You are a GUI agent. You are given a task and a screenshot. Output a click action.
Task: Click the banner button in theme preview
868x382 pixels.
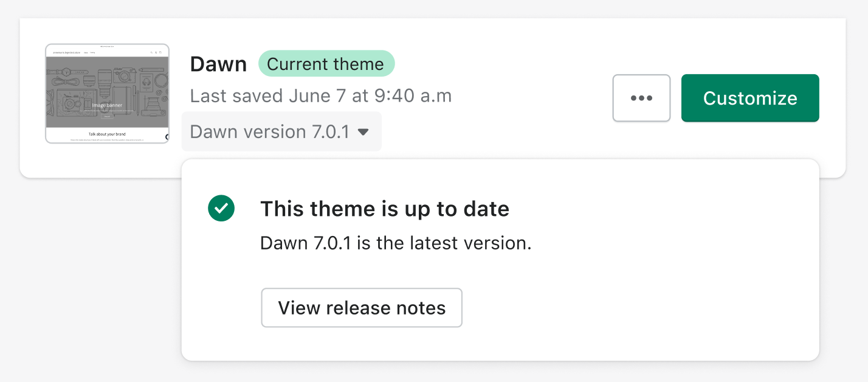click(x=107, y=116)
